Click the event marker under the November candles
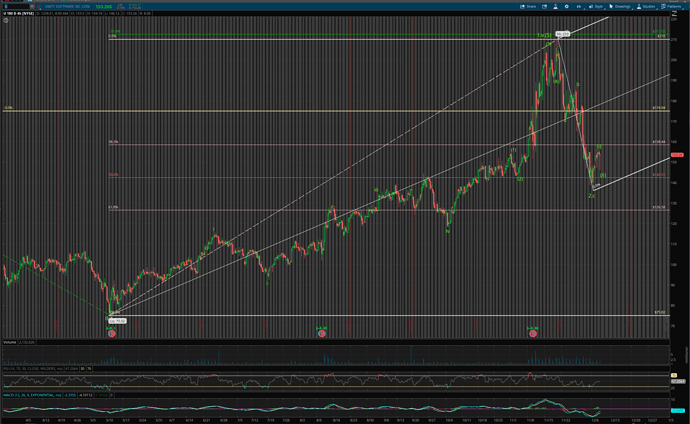The height and width of the screenshot is (424, 690). (533, 333)
